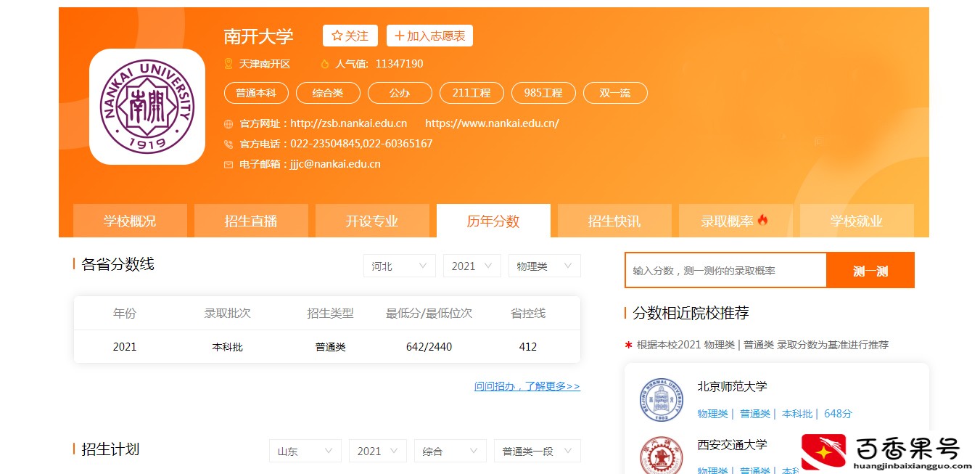Click the Nankai University logo
Viewport: 980px width, 474px height.
coord(147,107)
